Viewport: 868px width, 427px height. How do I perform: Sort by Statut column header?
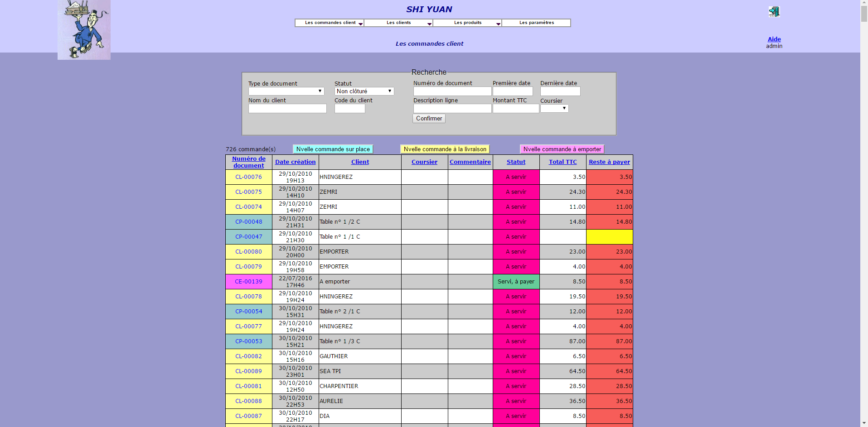point(516,162)
